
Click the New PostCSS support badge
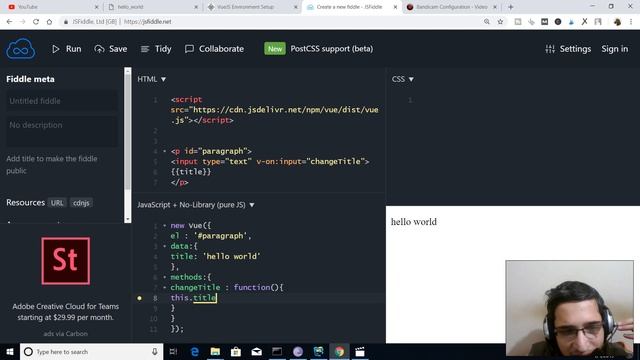click(x=275, y=49)
